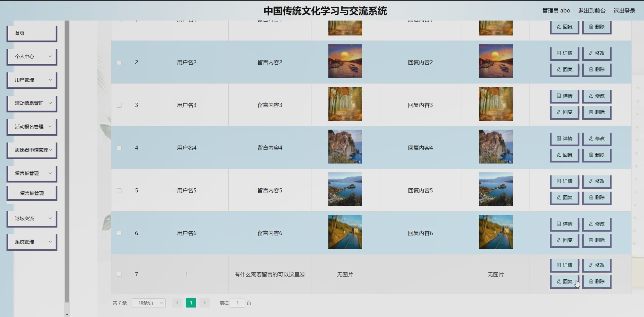This screenshot has width=644, height=317.
Task: Click the 退出登录 link
Action: point(624,11)
